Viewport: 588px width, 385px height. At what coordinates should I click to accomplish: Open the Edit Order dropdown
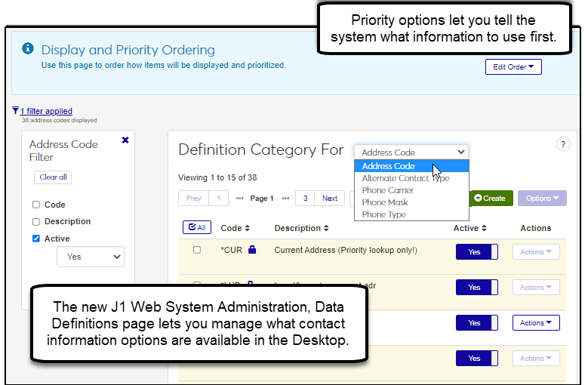pos(513,67)
